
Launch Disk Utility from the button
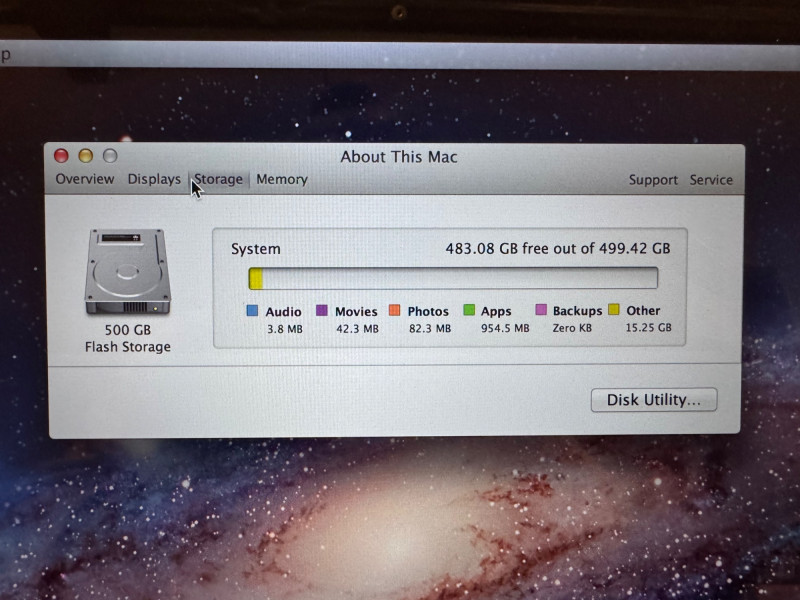[x=654, y=400]
